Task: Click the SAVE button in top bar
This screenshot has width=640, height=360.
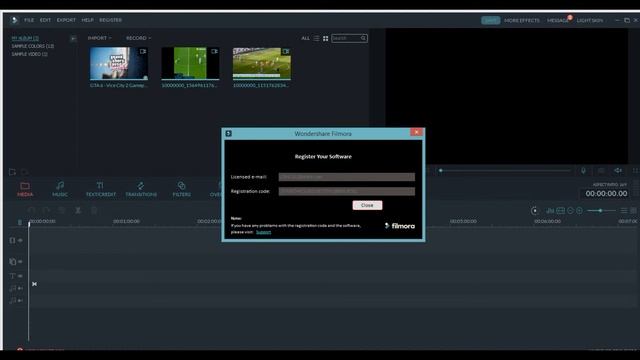Action: 491,20
